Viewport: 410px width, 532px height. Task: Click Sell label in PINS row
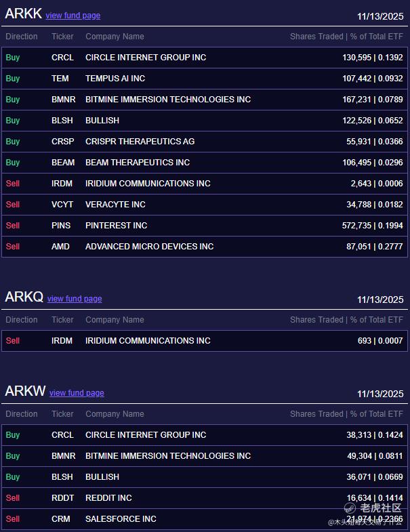tap(13, 226)
